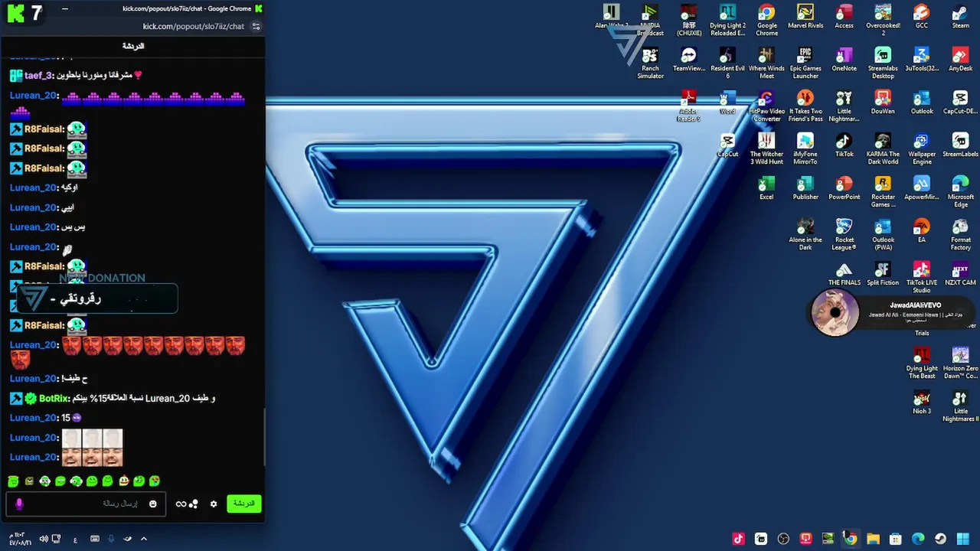Select Dying Light The Beast icon

922,364
